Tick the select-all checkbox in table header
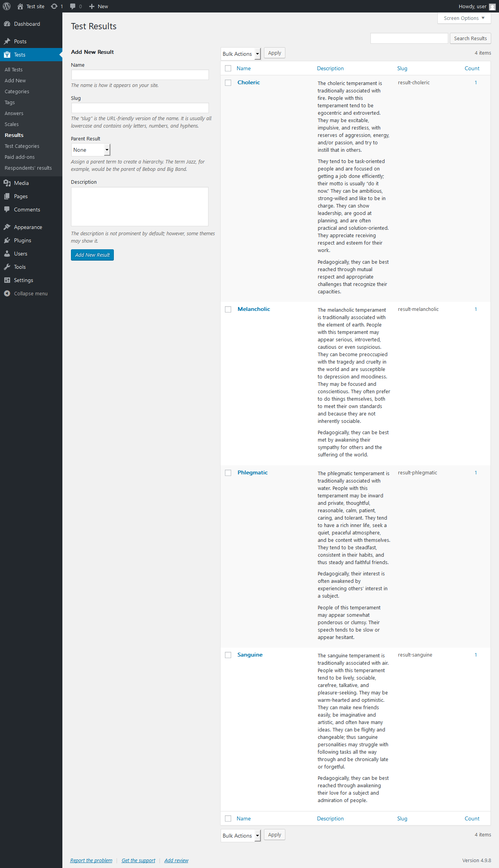Image resolution: width=499 pixels, height=868 pixels. [x=228, y=68]
